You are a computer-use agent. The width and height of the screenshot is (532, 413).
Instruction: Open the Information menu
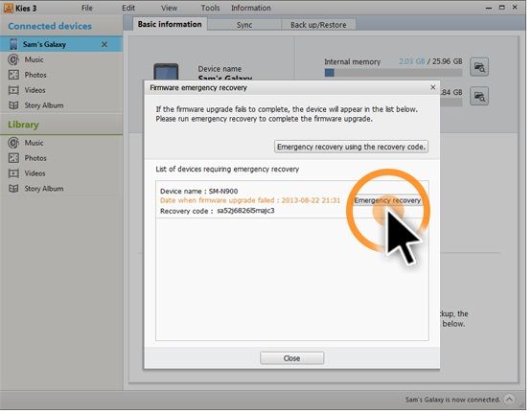click(x=251, y=8)
